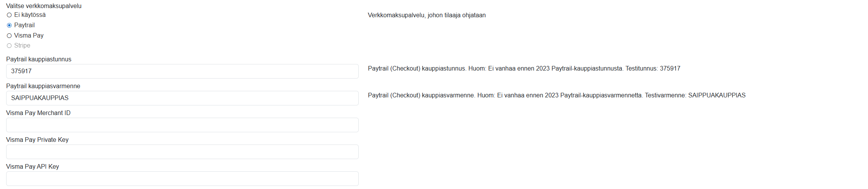868x189 pixels.
Task: Click the greyed-out Stripe radio button
Action: [x=9, y=46]
